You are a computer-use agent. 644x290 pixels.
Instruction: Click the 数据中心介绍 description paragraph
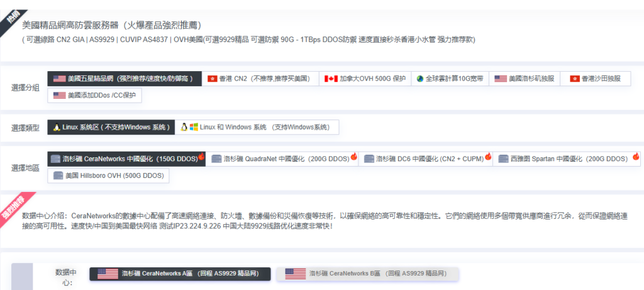[325, 221]
